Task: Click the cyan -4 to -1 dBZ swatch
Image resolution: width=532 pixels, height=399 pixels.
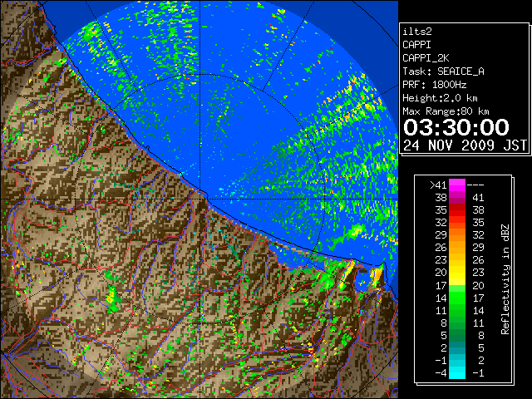Action: (457, 372)
